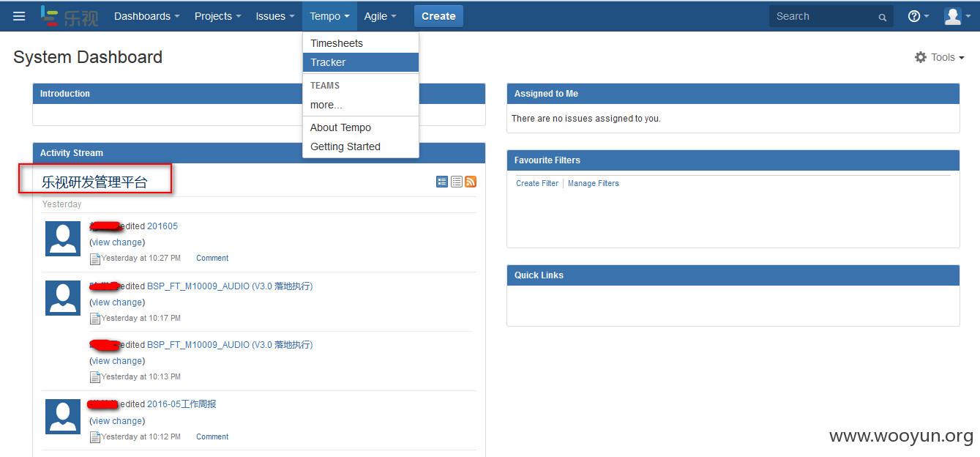Screen dimensions: 980x457
Task: Click the Yesterday date label
Action: click(62, 204)
